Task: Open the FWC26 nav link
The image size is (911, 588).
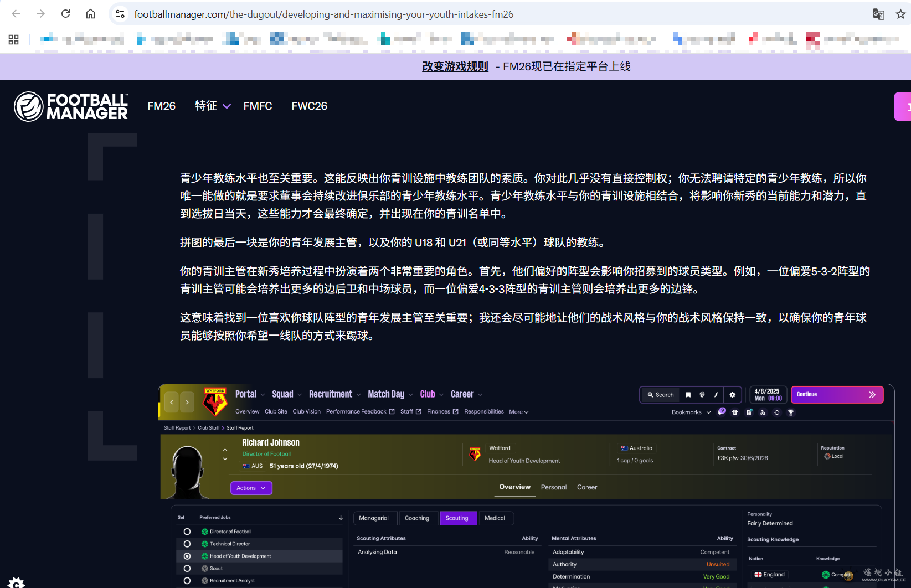Action: (310, 106)
